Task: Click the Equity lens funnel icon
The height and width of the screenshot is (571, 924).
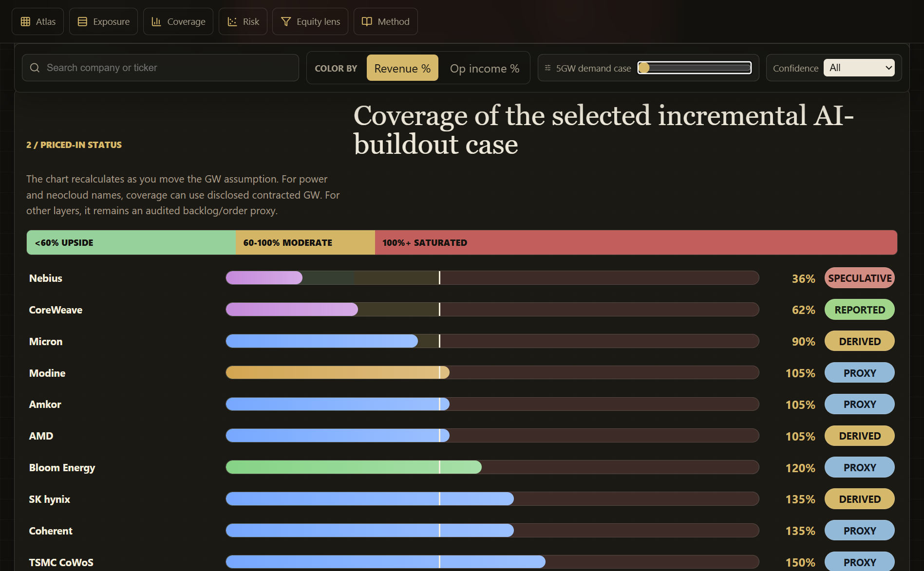Action: click(x=286, y=21)
